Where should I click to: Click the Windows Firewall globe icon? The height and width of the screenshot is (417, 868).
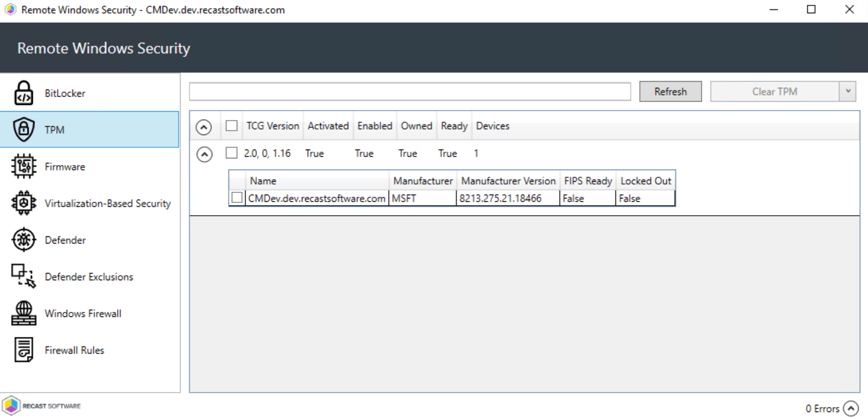(x=23, y=314)
